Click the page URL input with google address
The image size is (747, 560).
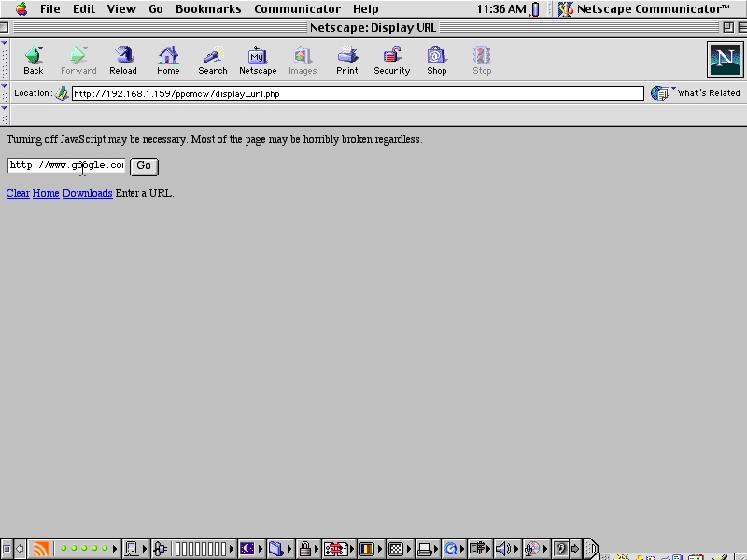[x=66, y=166]
